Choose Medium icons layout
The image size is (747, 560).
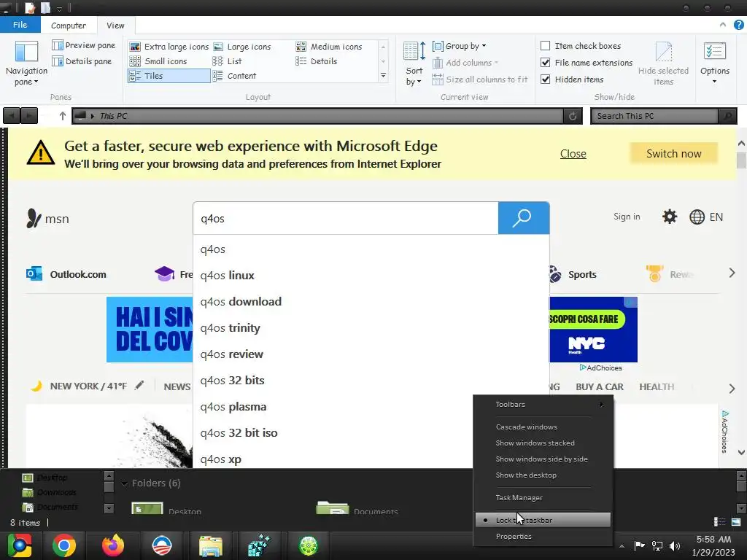pos(329,47)
